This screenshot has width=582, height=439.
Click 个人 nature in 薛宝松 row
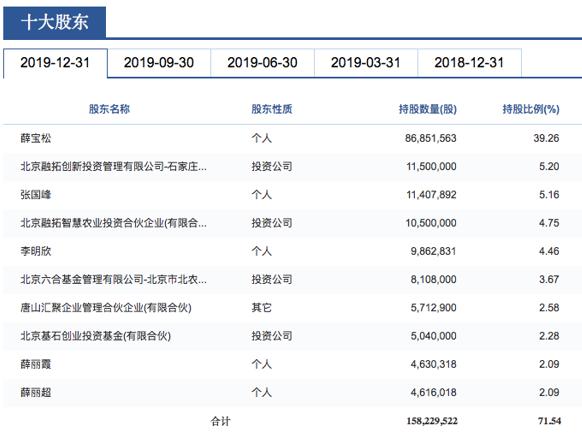click(x=261, y=138)
